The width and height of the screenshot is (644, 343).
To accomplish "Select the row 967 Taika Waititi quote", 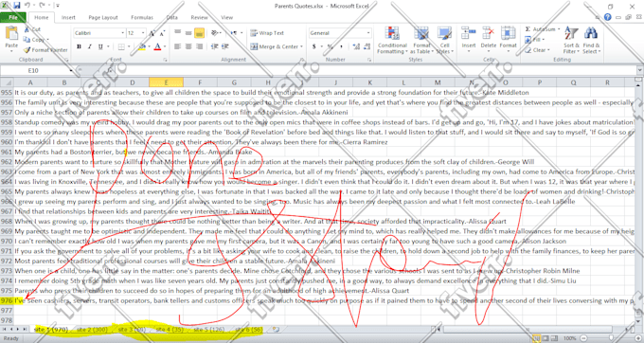I will [x=142, y=211].
